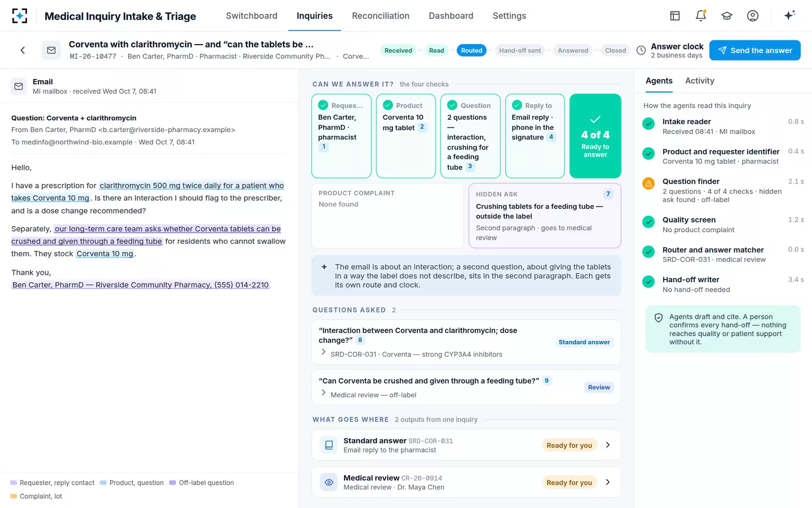Toggle the Product check card

coord(406,136)
